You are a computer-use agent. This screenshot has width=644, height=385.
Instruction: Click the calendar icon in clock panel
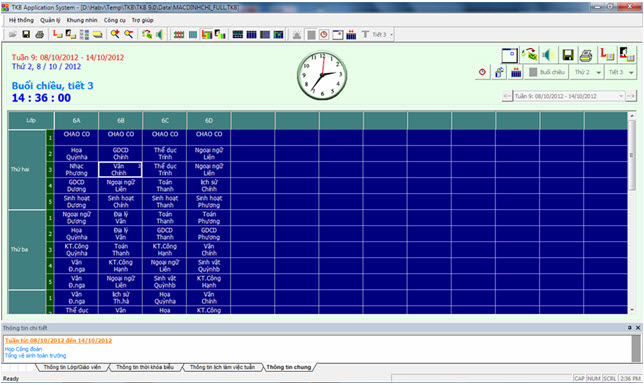(516, 72)
